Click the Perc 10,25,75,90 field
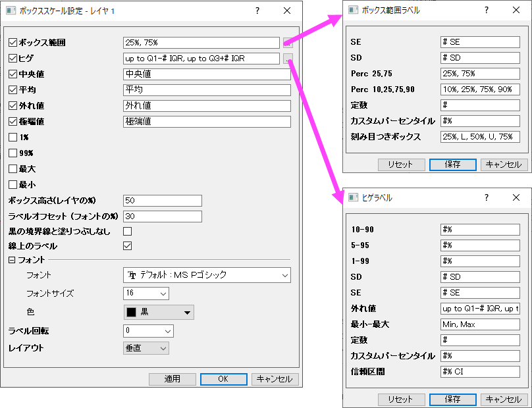Image resolution: width=532 pixels, height=408 pixels. [x=480, y=89]
